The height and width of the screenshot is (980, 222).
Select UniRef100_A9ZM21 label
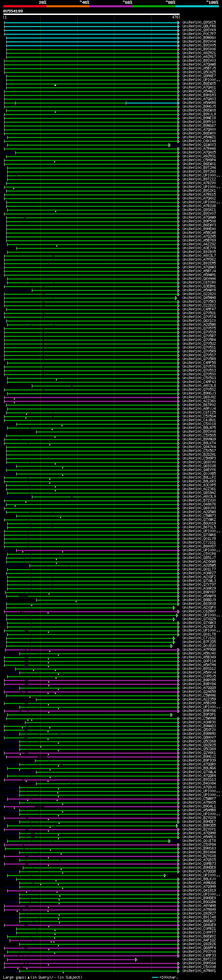(x=199, y=53)
